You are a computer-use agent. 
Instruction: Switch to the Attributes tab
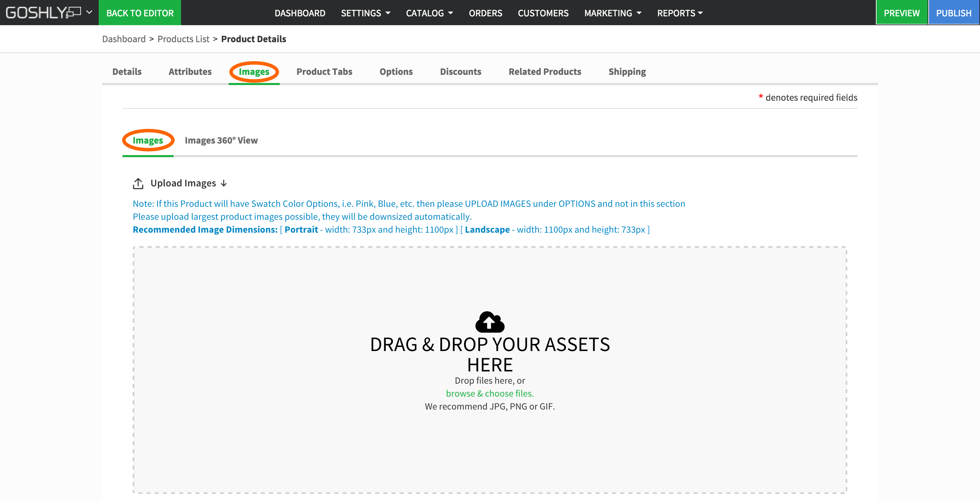(190, 71)
